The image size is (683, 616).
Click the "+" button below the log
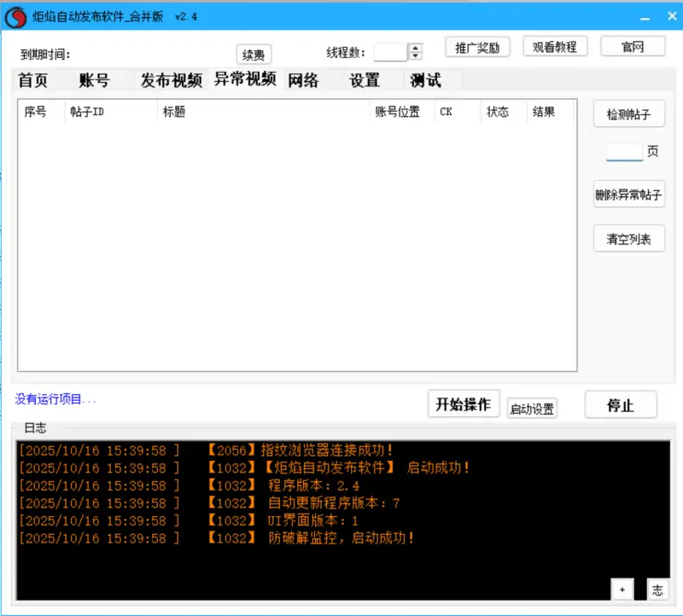(x=622, y=589)
